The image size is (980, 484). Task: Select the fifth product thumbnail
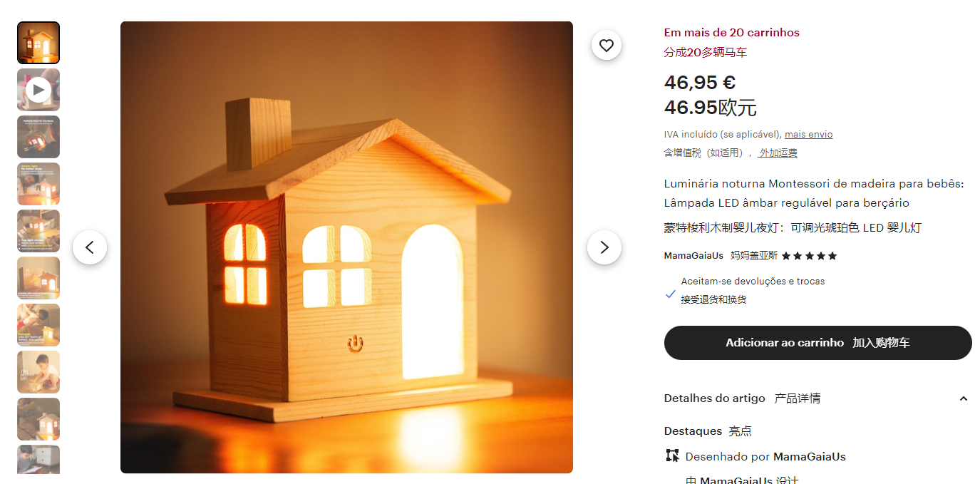pos(38,231)
